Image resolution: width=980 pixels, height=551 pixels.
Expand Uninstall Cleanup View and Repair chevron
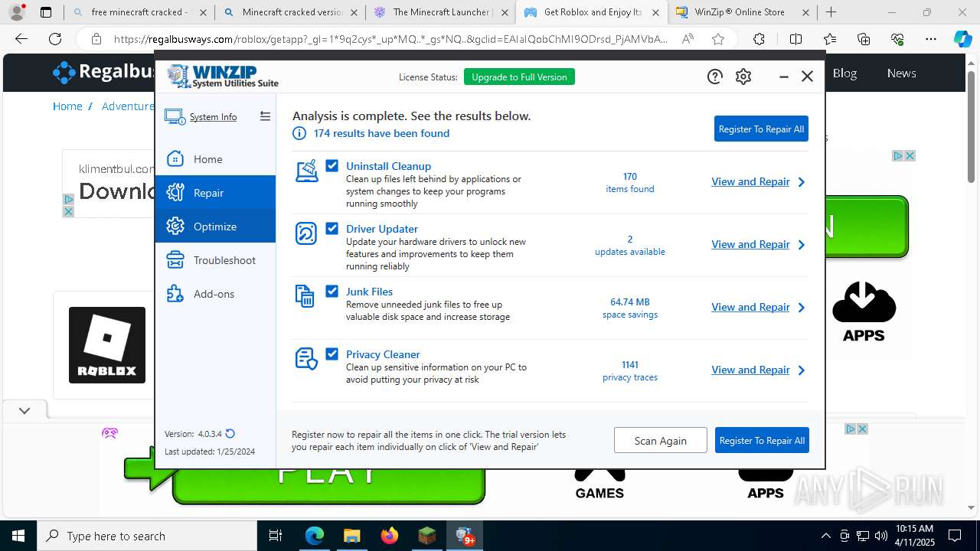[x=802, y=182]
